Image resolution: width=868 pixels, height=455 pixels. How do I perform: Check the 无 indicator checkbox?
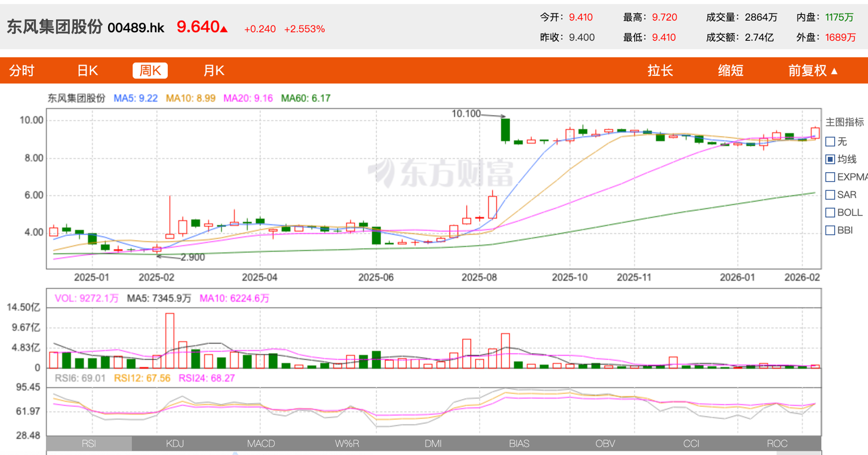[830, 142]
